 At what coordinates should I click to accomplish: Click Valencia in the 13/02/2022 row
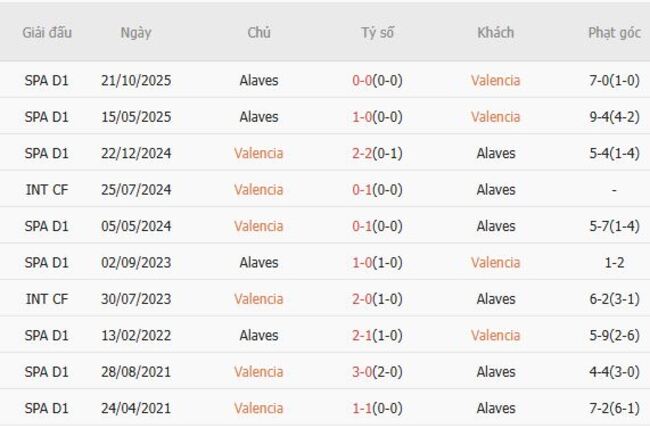pos(495,335)
